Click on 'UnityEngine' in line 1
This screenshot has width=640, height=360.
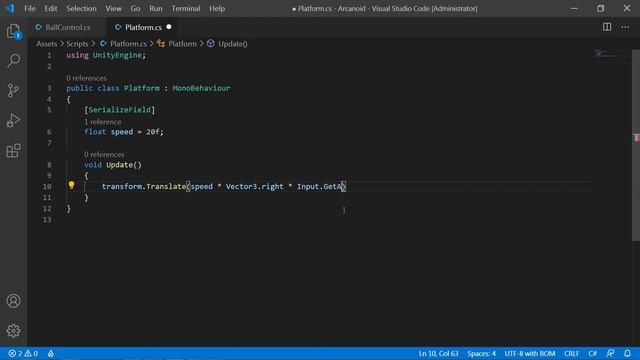(x=117, y=55)
